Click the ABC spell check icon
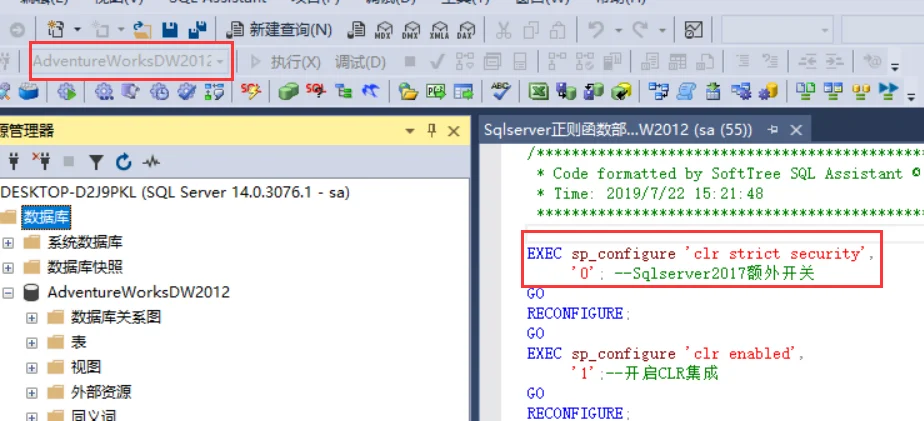 coord(501,91)
